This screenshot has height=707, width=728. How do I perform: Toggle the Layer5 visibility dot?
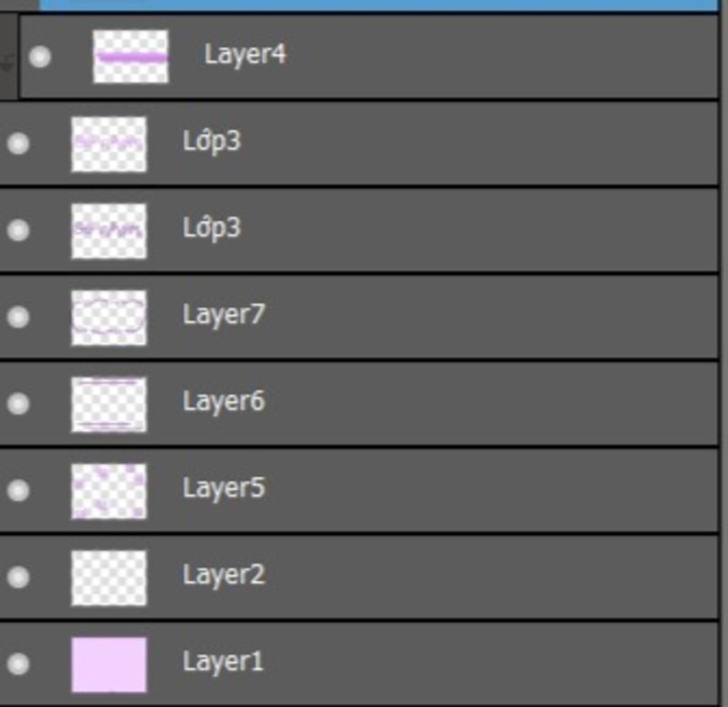[18, 490]
